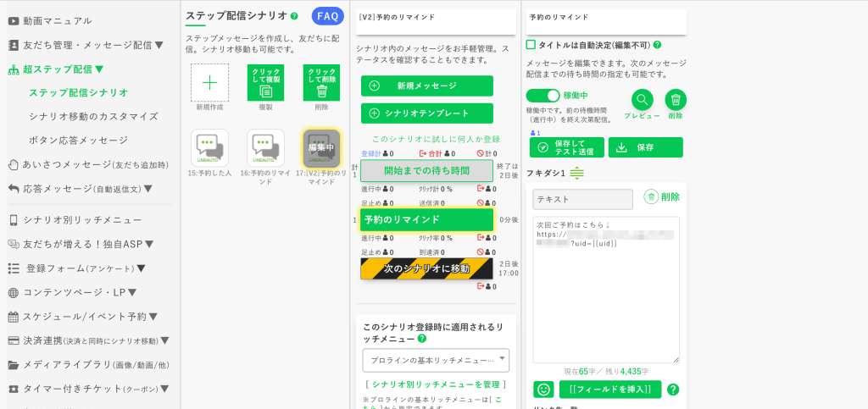Expand コンテンツページ・LP menu
This screenshot has width=868, height=409.
point(73,292)
